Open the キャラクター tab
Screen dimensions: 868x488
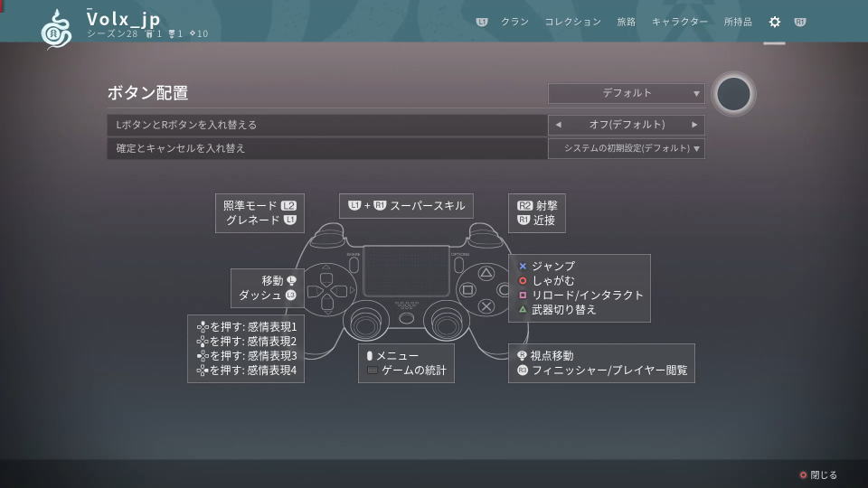[x=680, y=22]
